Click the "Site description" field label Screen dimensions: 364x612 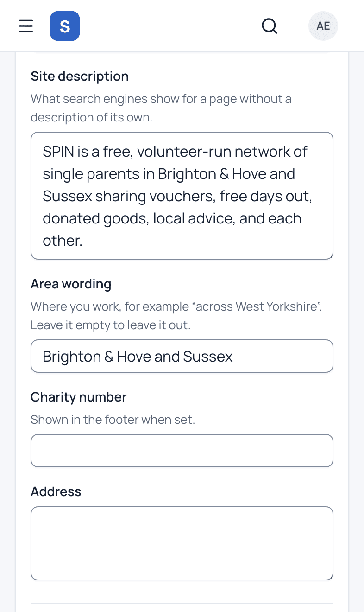coord(80,76)
